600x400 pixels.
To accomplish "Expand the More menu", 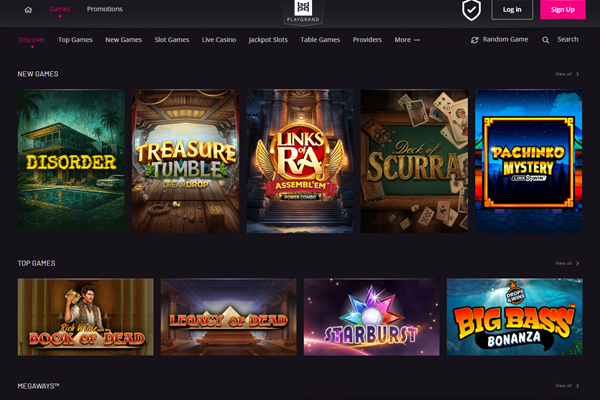I will (407, 39).
